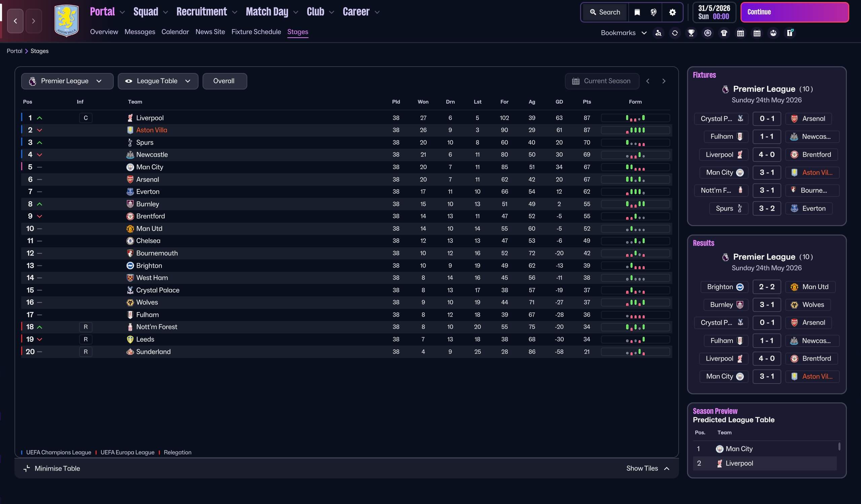
Task: Switch to the Fixture Schedule tab
Action: [256, 32]
